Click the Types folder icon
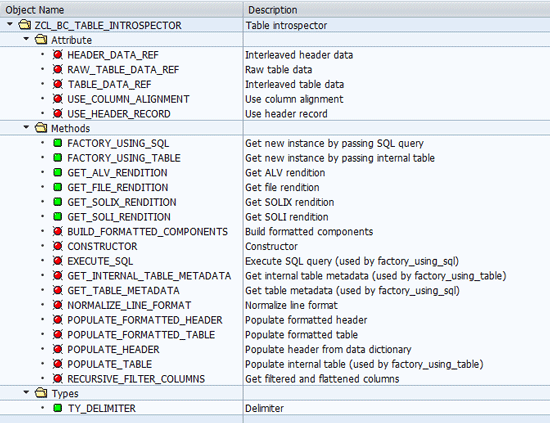The height and width of the screenshot is (423, 550). [41, 393]
